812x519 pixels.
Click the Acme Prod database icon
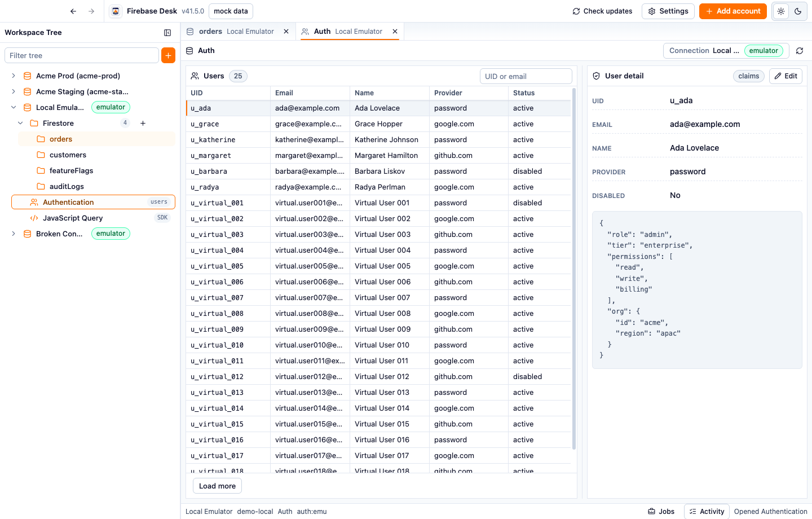tap(27, 76)
